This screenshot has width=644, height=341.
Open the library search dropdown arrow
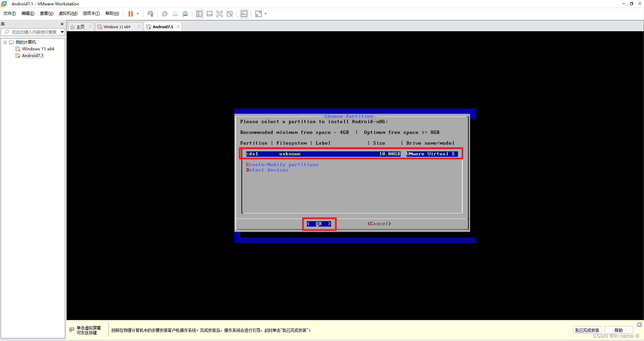[62, 32]
